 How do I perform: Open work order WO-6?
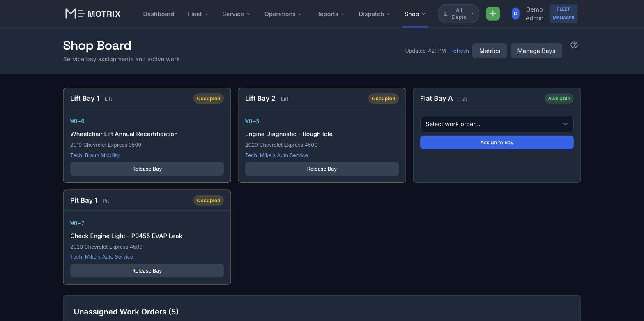pos(77,121)
